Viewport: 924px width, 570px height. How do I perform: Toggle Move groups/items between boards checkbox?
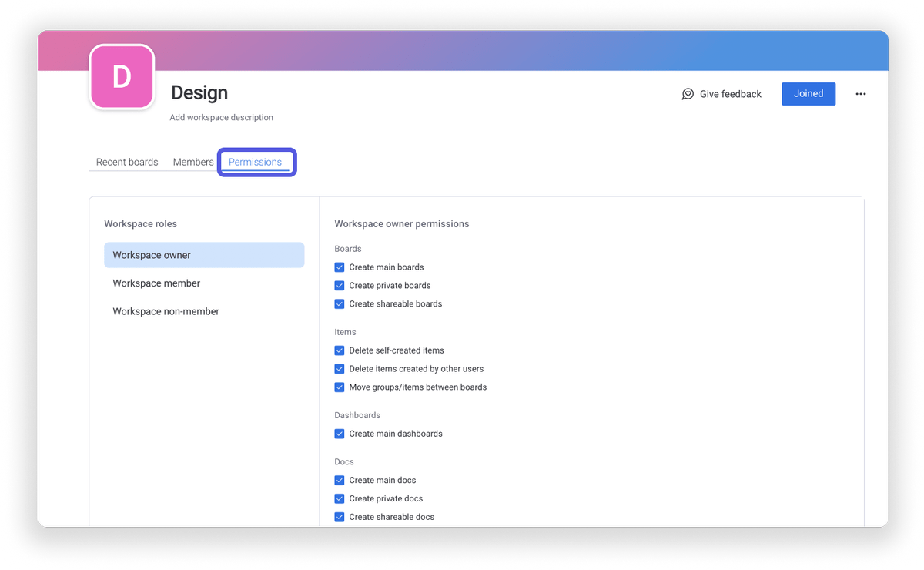click(340, 387)
